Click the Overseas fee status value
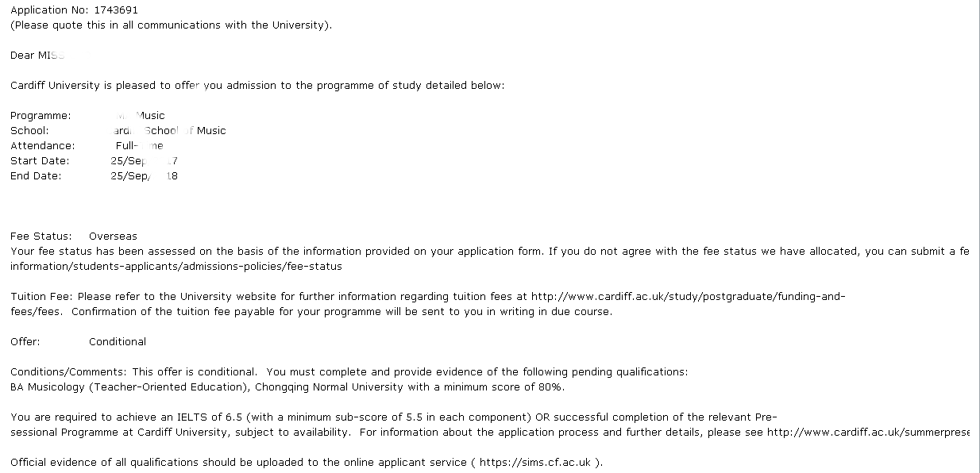 [113, 236]
